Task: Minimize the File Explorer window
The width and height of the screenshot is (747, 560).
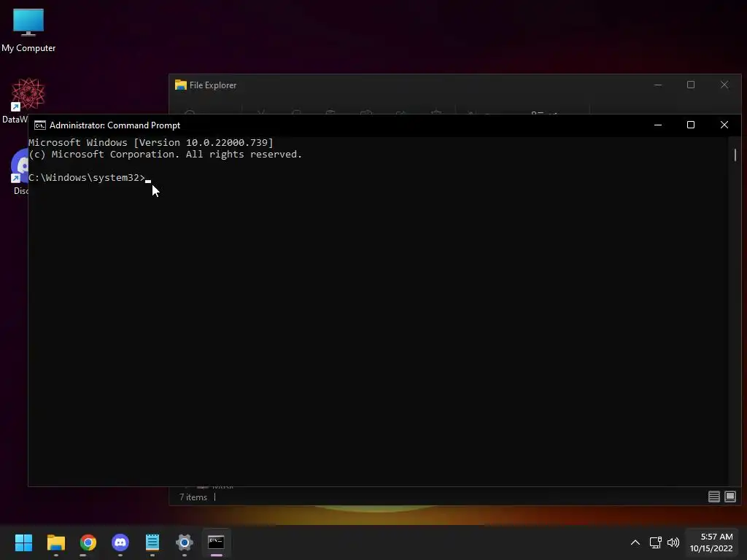Action: click(x=658, y=85)
